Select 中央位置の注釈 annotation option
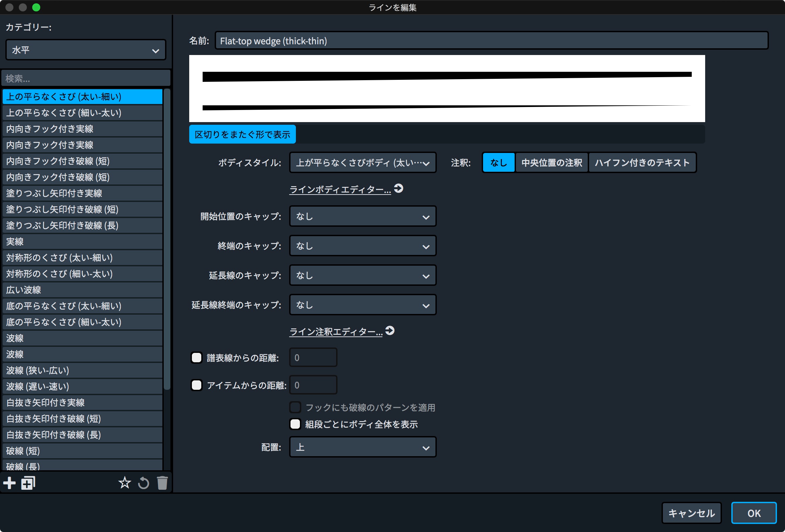The height and width of the screenshot is (532, 785). tap(552, 162)
